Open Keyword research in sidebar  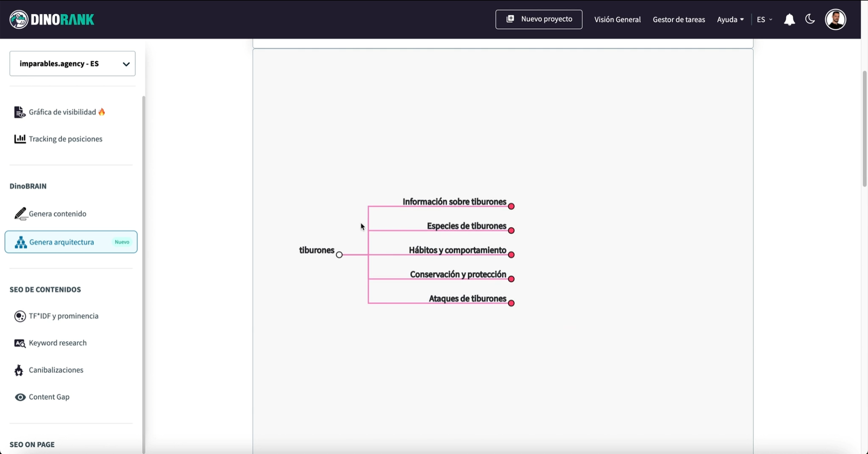(58, 343)
